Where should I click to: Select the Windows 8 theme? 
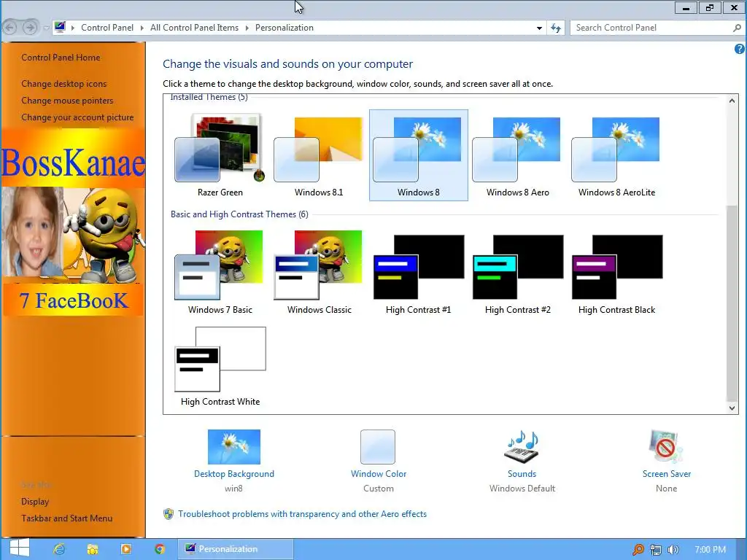pos(418,155)
